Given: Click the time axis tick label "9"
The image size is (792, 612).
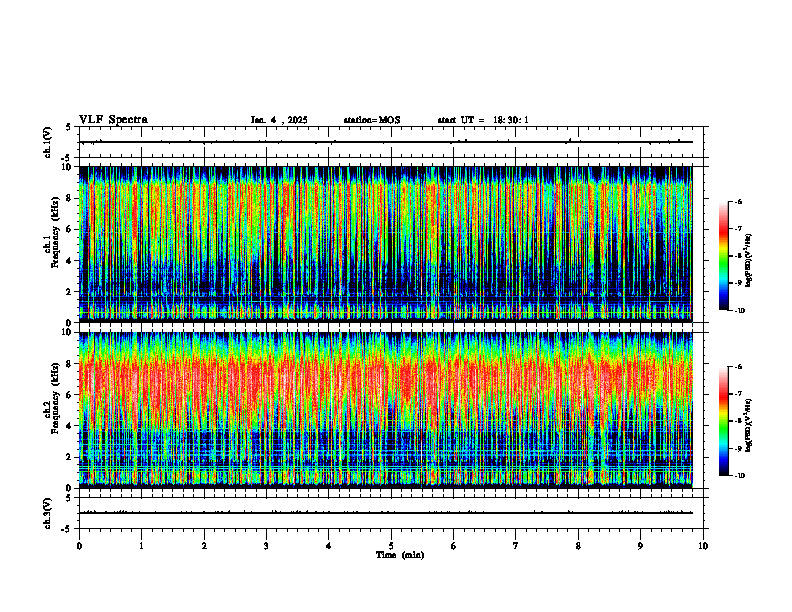Looking at the screenshot, I should (x=640, y=546).
